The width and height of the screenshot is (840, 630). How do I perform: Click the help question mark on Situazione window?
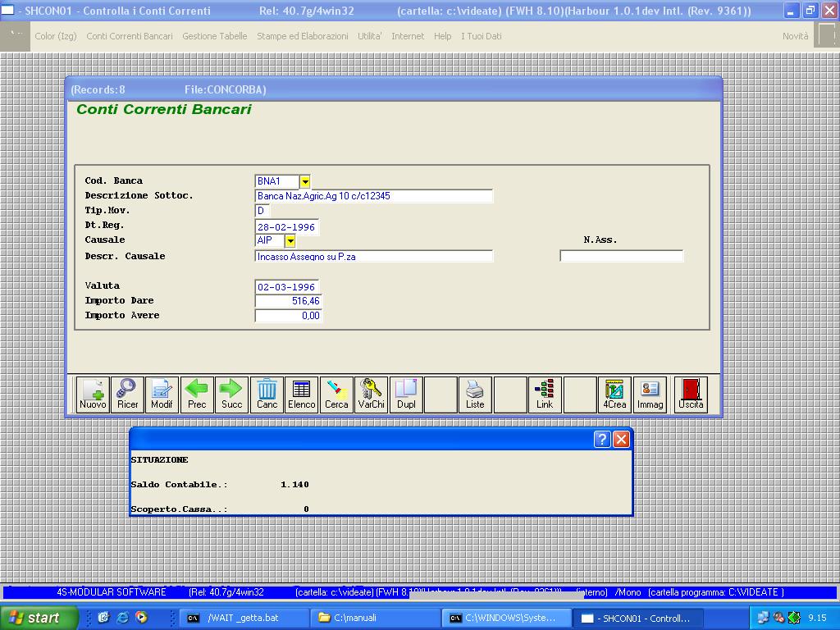602,440
